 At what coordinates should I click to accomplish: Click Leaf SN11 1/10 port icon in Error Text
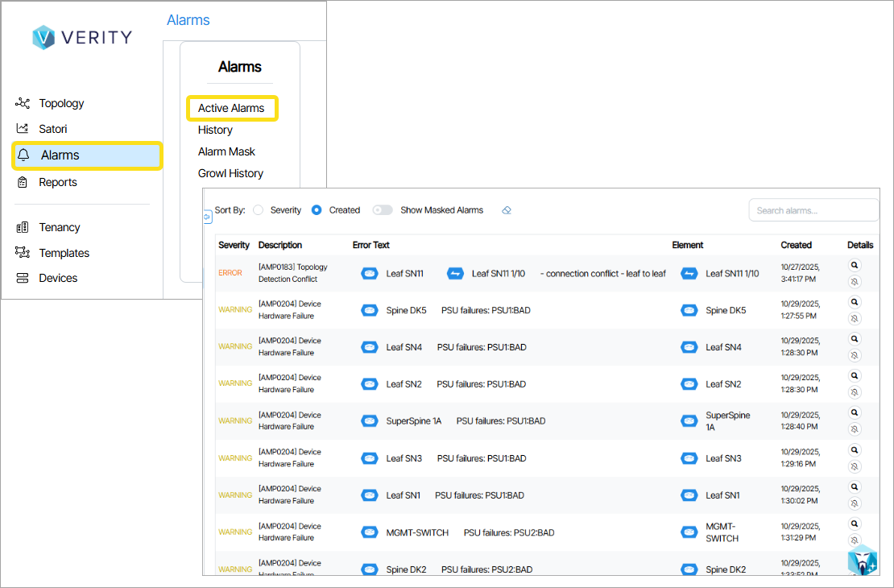point(455,274)
